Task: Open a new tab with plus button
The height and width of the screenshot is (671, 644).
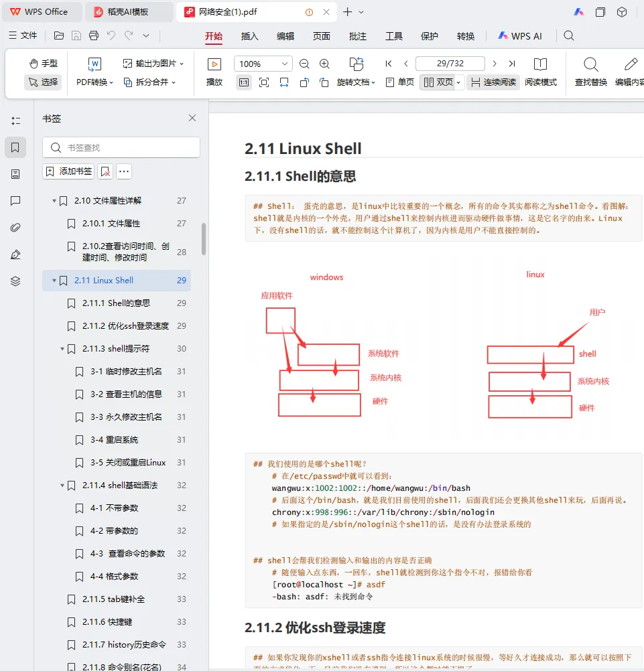Action: pos(348,12)
